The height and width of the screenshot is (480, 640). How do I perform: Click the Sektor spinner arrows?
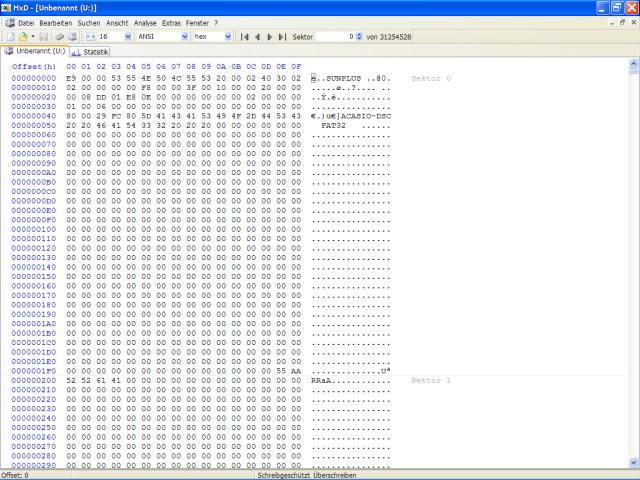coord(359,37)
